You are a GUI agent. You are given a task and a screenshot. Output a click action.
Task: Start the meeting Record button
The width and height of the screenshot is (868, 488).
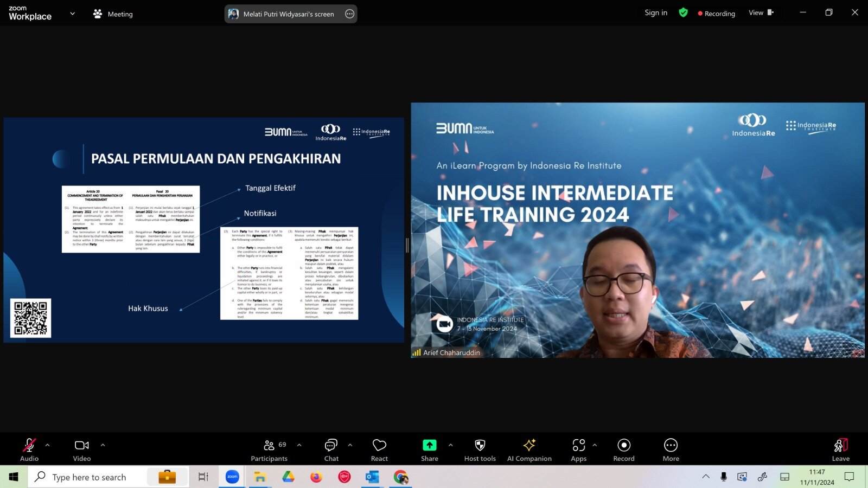(624, 450)
